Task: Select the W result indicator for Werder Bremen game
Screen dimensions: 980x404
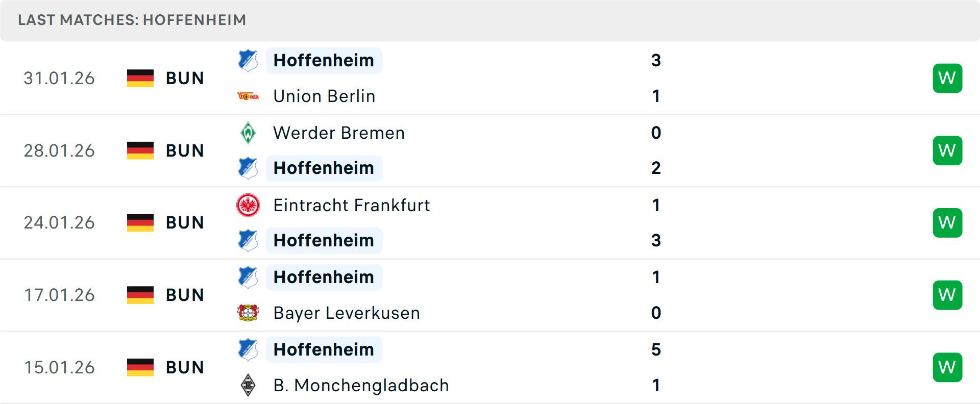Action: [947, 150]
